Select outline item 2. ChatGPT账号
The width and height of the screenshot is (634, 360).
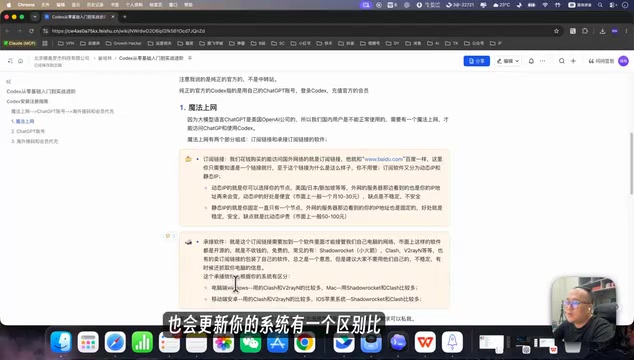(28, 131)
